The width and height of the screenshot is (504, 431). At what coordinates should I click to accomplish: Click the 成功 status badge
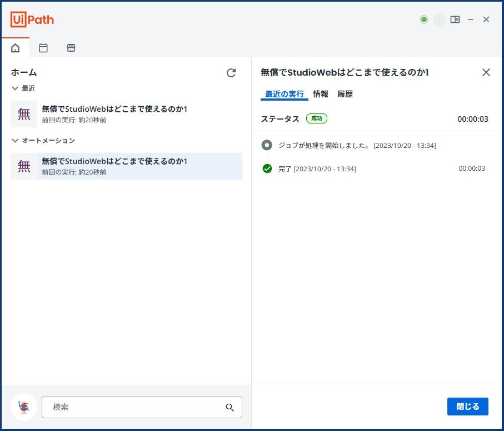[x=317, y=118]
